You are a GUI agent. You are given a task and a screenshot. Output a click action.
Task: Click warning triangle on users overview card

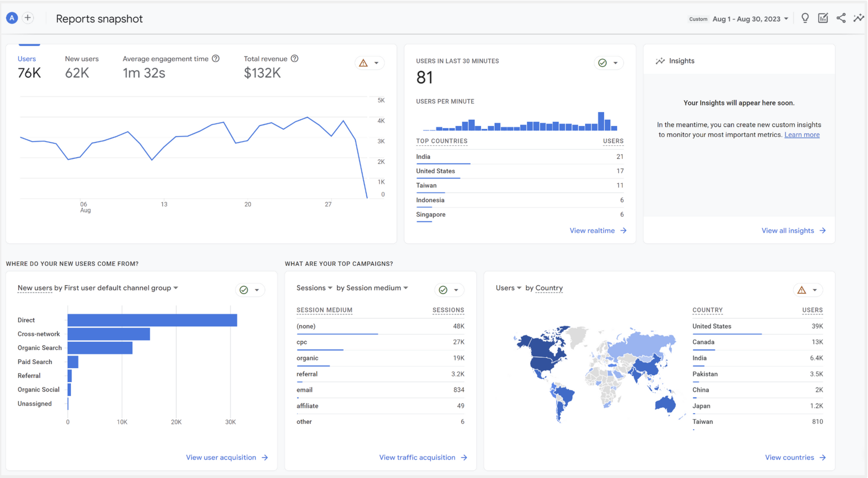364,63
